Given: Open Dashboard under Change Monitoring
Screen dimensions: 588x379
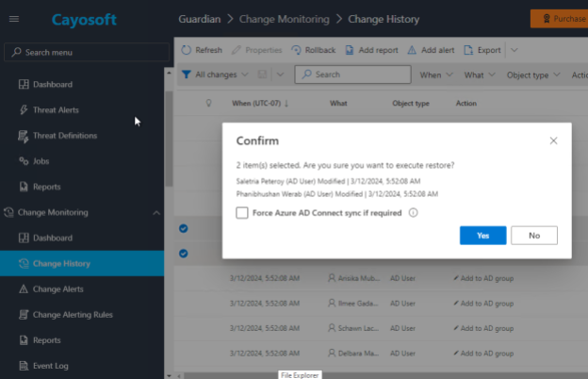Looking at the screenshot, I should tap(53, 238).
